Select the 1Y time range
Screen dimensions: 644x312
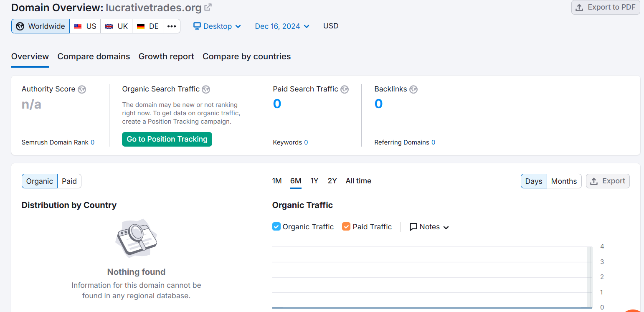[x=314, y=181]
